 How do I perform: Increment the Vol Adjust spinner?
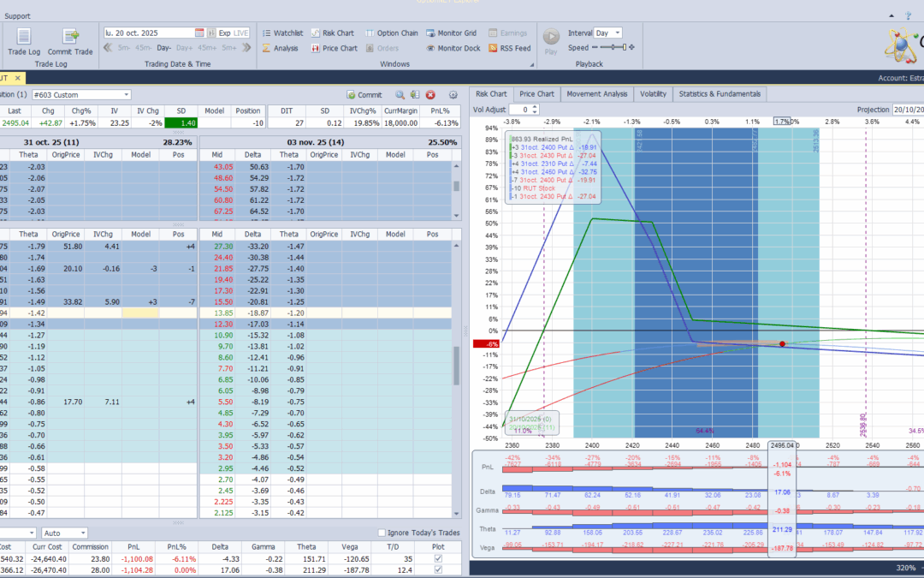535,107
